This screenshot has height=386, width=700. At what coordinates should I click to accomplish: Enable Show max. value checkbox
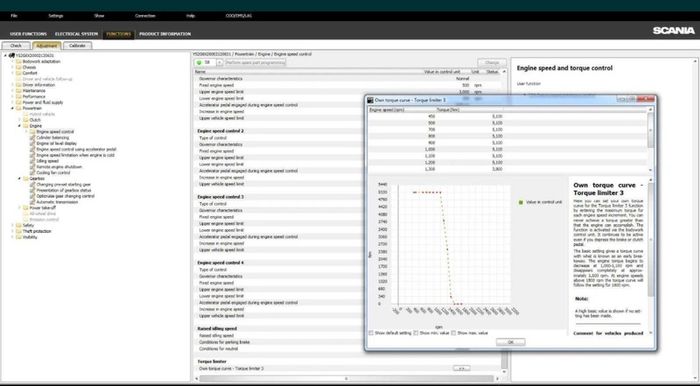(x=454, y=333)
